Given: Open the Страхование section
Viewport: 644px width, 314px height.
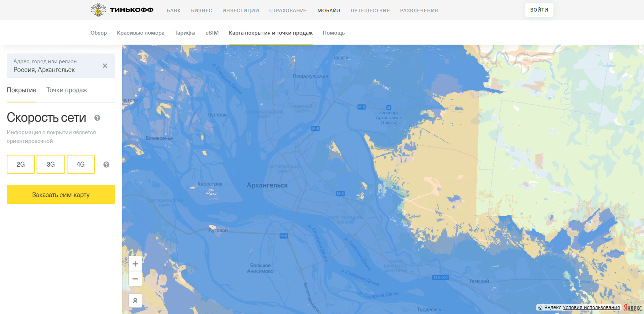Looking at the screenshot, I should pos(288,10).
